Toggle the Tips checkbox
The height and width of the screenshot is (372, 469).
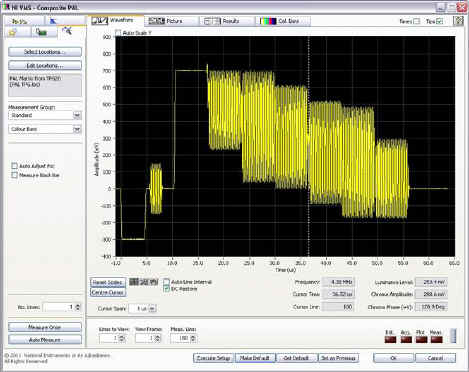(x=440, y=21)
